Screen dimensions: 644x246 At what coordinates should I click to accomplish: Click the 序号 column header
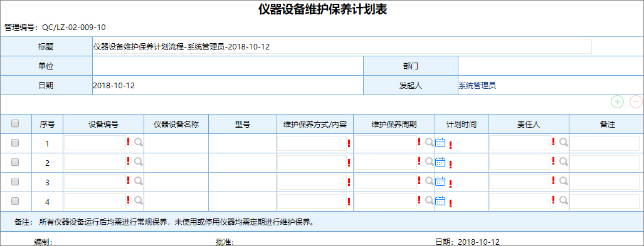point(47,124)
